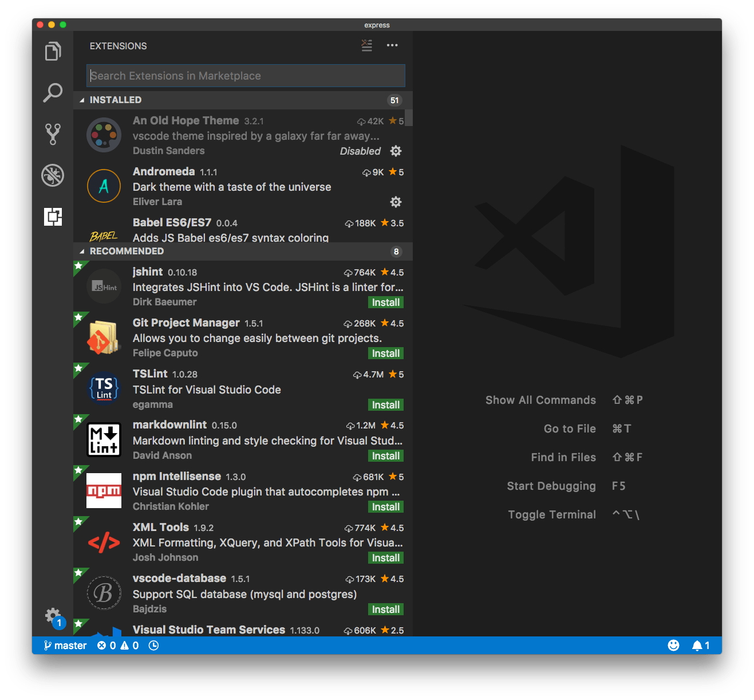Install npm Intellisense extension
Image resolution: width=754 pixels, height=700 pixels.
pyautogui.click(x=386, y=507)
